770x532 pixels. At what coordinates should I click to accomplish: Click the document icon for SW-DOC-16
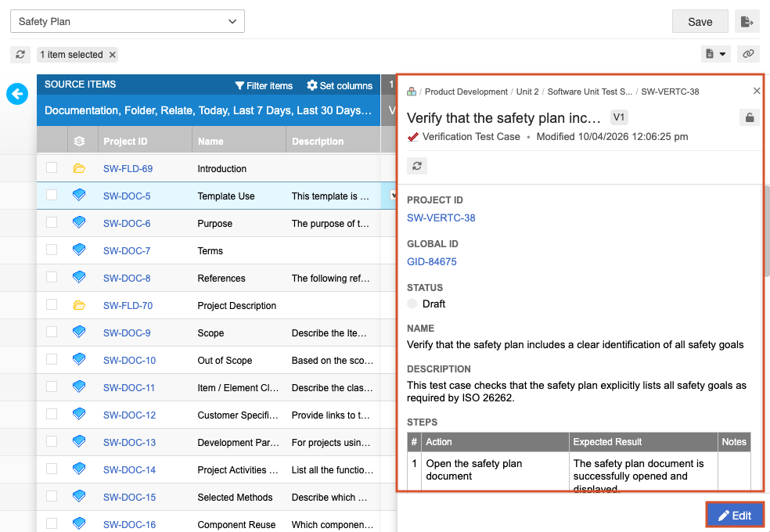(x=79, y=523)
